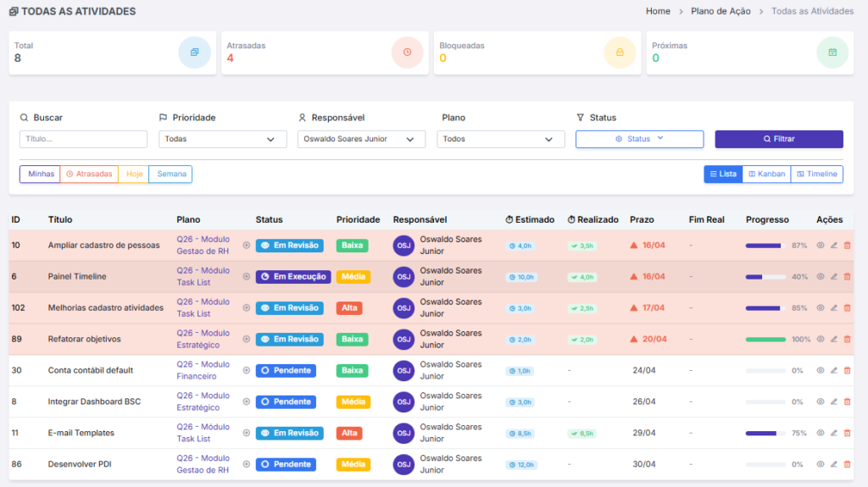Viewport: 868px width, 487px height.
Task: Click plus icon in E-mail Templates row
Action: (x=247, y=433)
